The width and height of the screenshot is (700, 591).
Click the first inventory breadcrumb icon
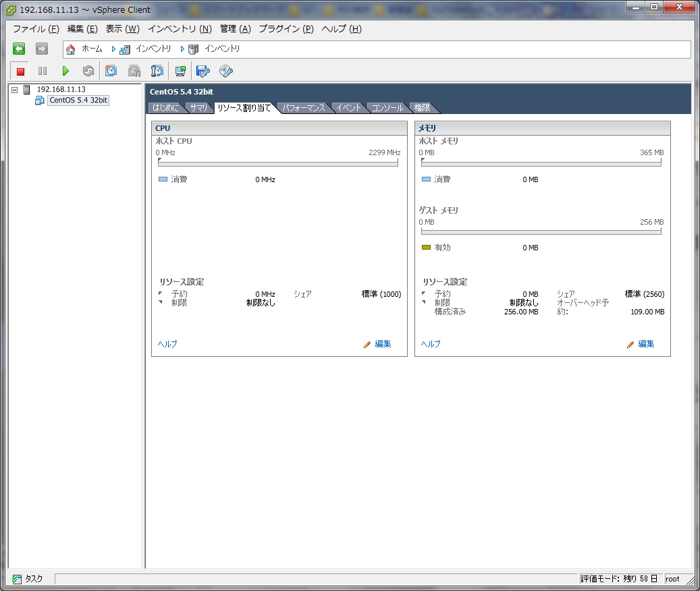[x=125, y=49]
